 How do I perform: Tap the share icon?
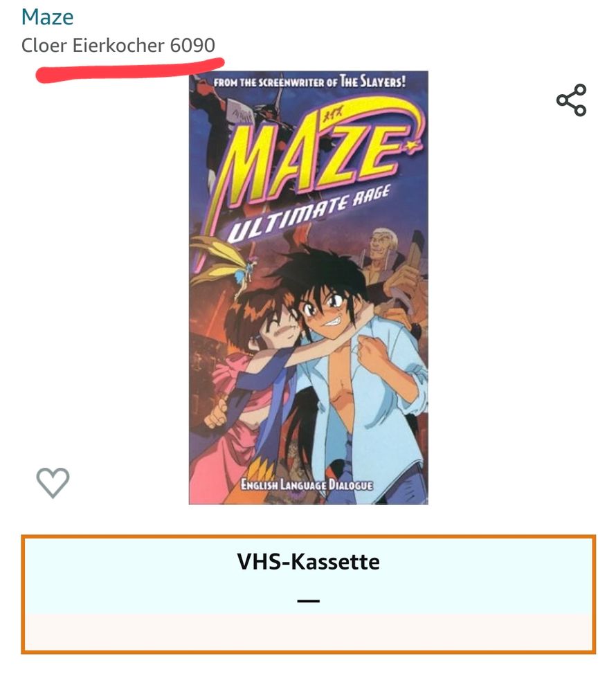572,100
